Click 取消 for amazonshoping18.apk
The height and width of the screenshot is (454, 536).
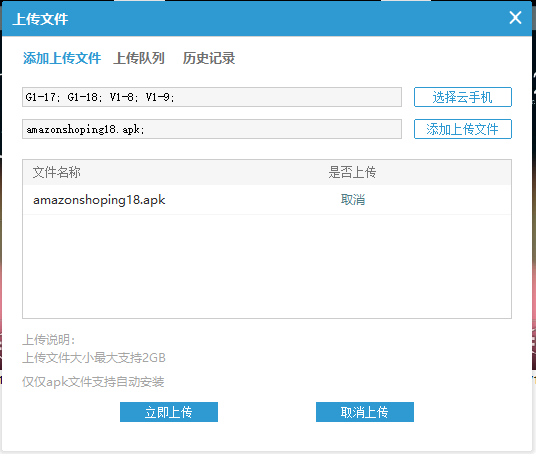[x=353, y=200]
